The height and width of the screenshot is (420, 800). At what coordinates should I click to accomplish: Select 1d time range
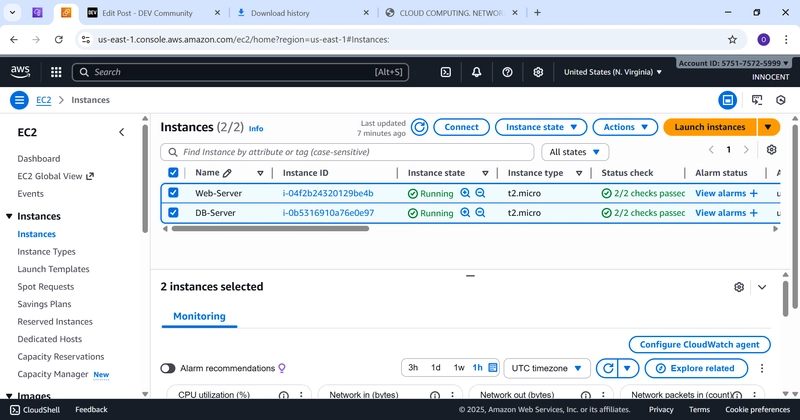pos(436,367)
